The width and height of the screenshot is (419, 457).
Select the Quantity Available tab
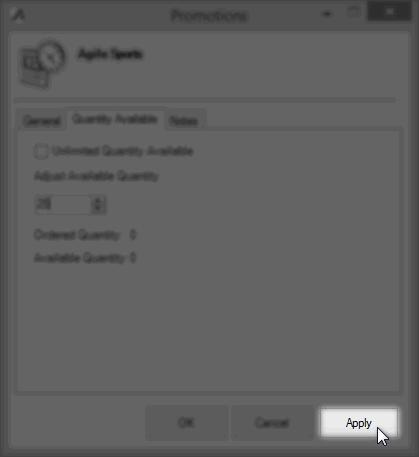coord(115,119)
